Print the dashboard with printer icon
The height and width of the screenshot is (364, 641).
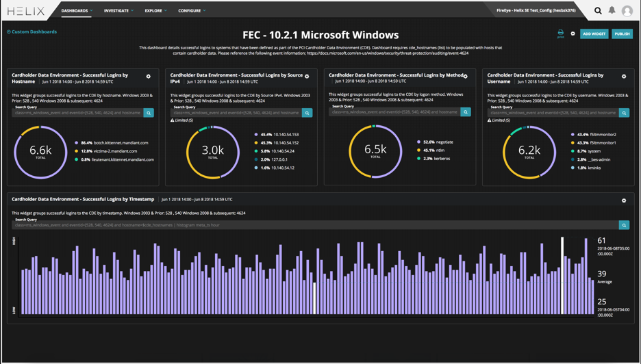[x=560, y=34]
